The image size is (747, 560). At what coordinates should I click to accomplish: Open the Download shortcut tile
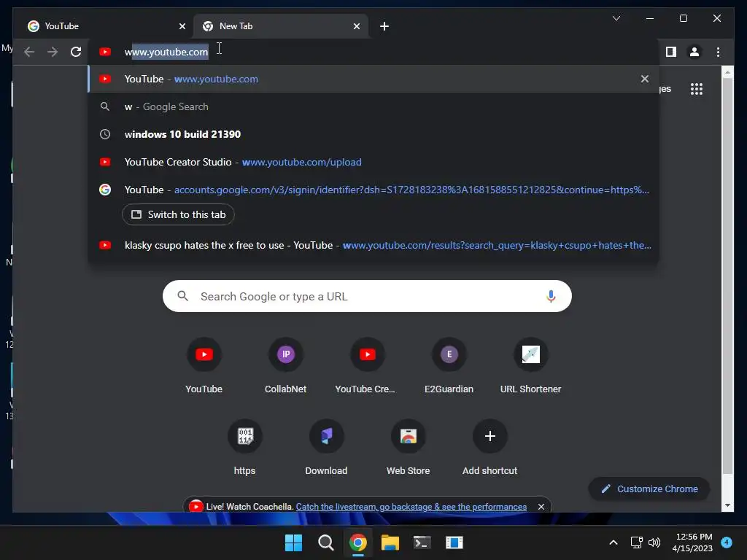pos(326,448)
